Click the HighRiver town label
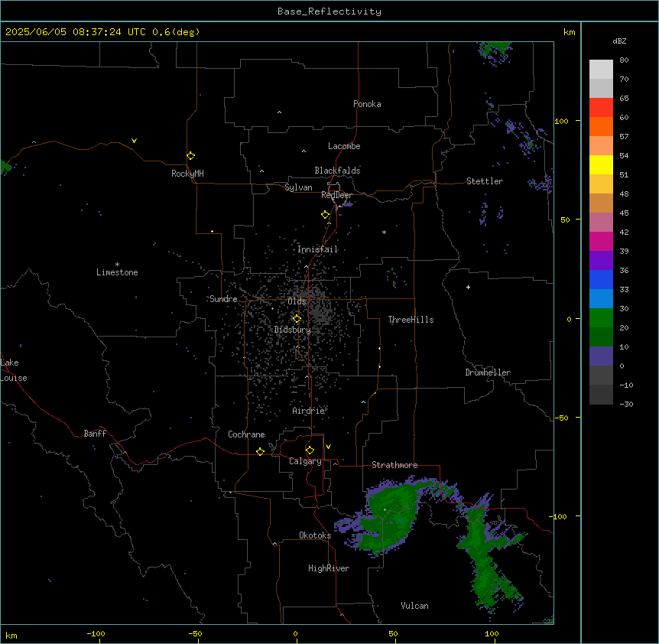This screenshot has width=659, height=644. (329, 568)
